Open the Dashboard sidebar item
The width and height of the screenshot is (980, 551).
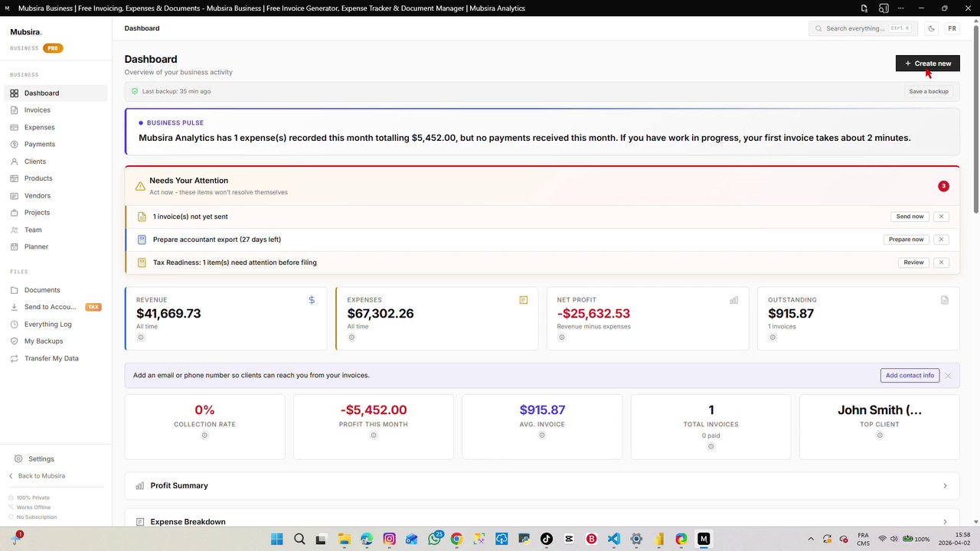56,93
